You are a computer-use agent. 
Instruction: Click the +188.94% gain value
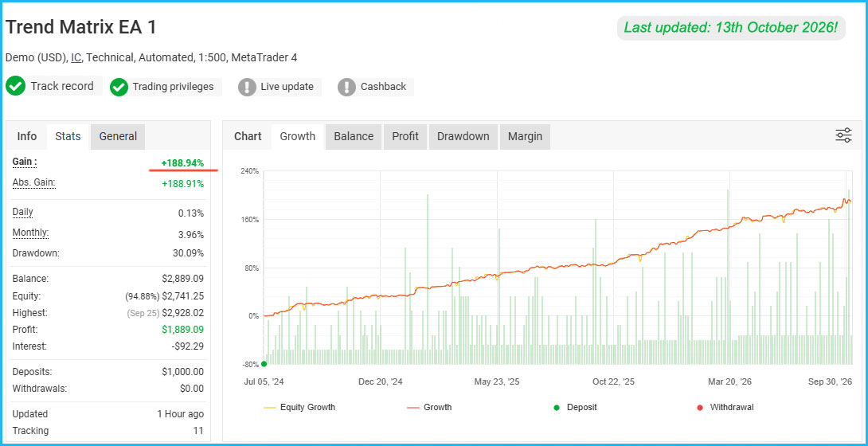[x=182, y=163]
